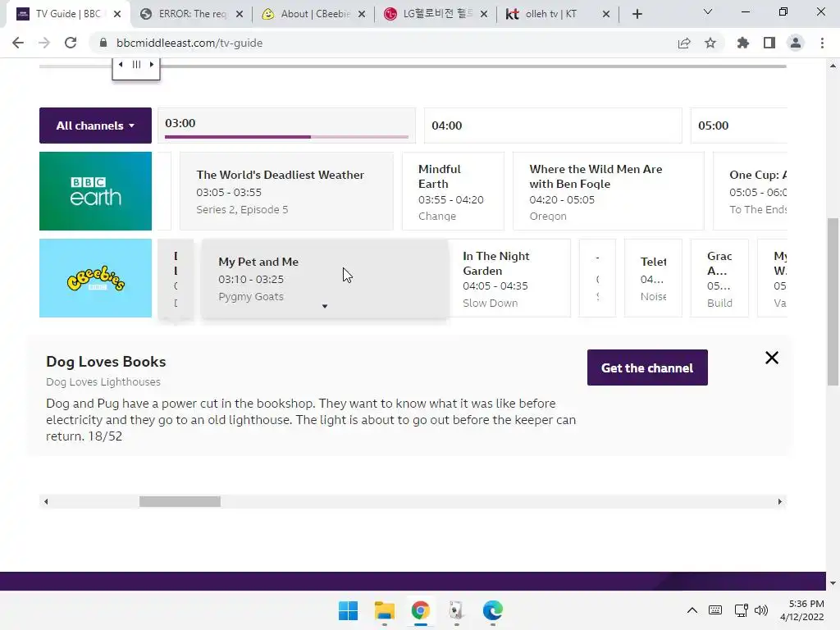This screenshot has width=840, height=630.
Task: Open the tab search chevron
Action: (x=708, y=11)
